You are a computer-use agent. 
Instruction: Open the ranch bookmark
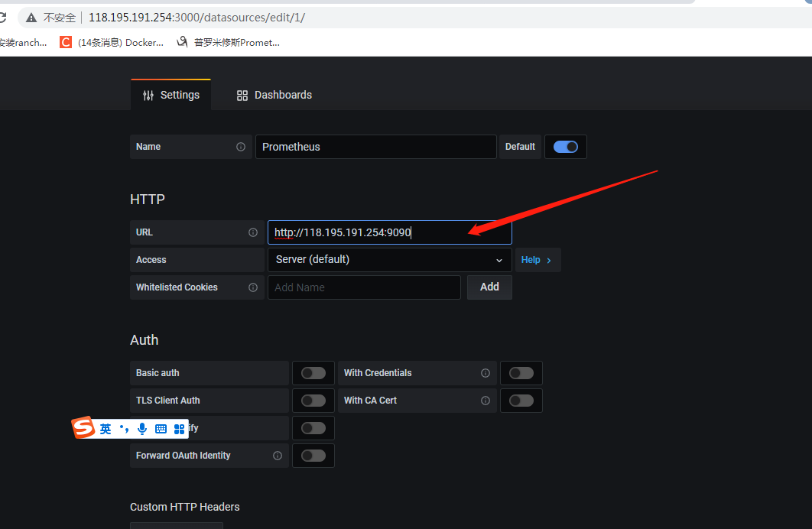(23, 43)
